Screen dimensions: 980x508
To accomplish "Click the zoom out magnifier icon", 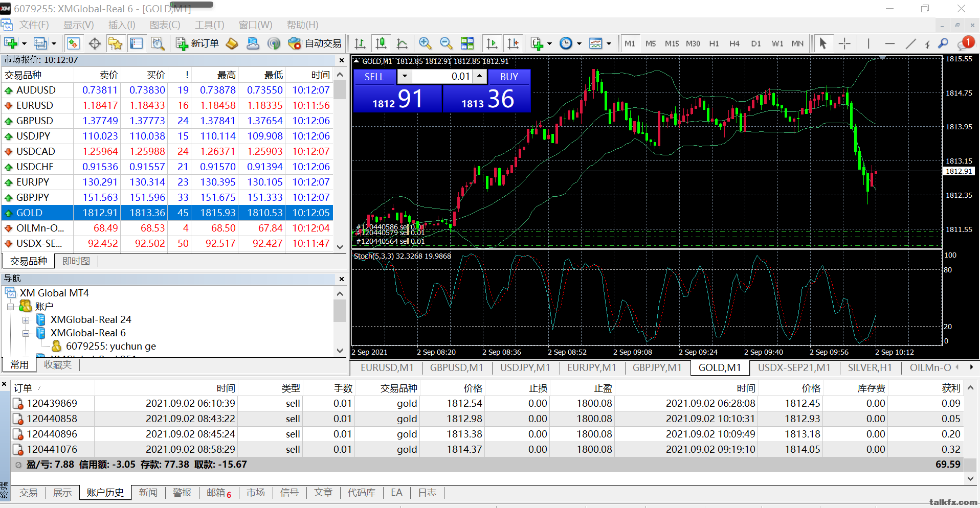I will [x=446, y=43].
